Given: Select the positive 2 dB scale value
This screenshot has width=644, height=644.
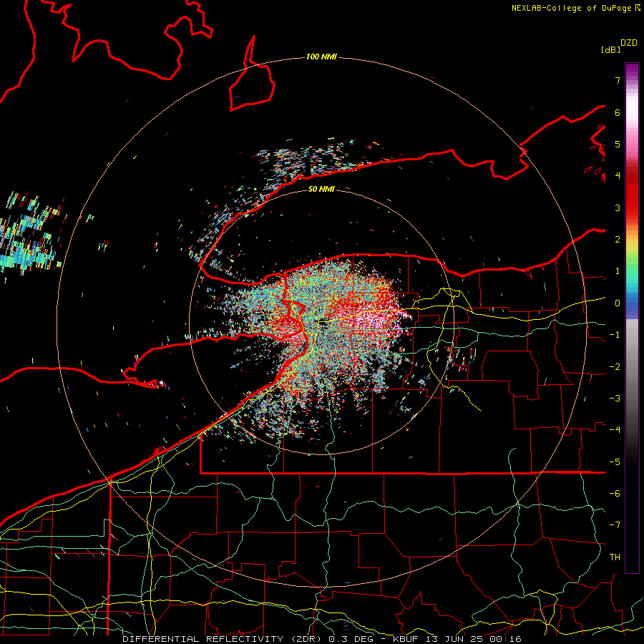Looking at the screenshot, I should tap(618, 240).
